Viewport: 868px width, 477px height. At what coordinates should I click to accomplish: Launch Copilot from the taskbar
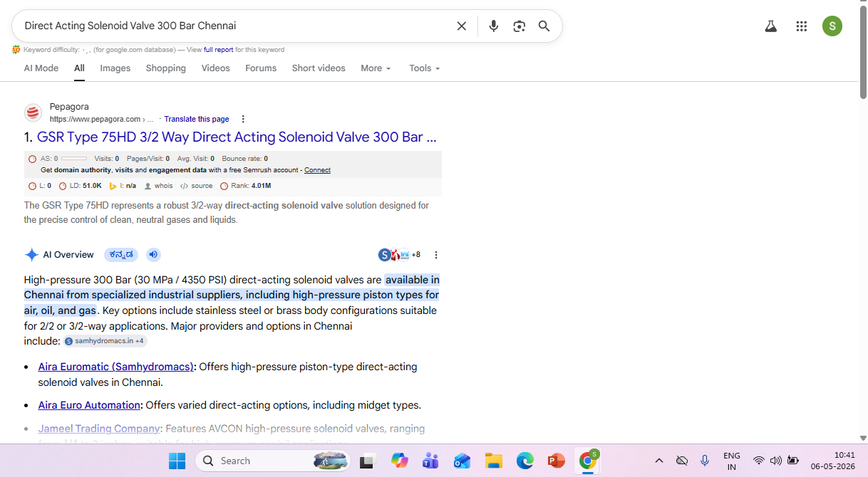399,461
